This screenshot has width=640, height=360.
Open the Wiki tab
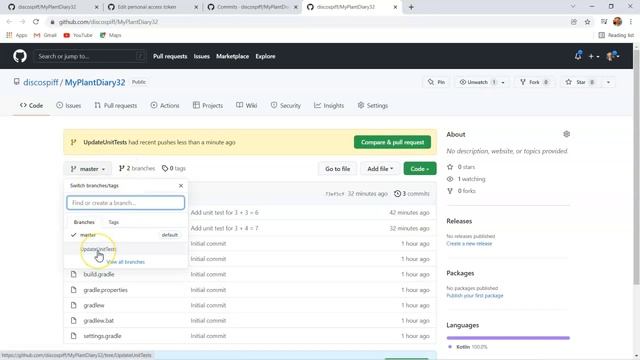(247, 105)
